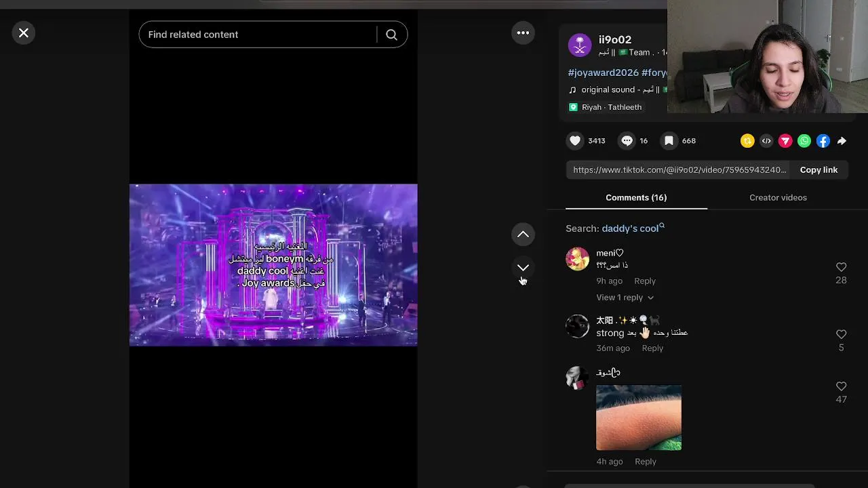The image size is (868, 488).
Task: Click the 9h ago timestamp
Action: [609, 281]
